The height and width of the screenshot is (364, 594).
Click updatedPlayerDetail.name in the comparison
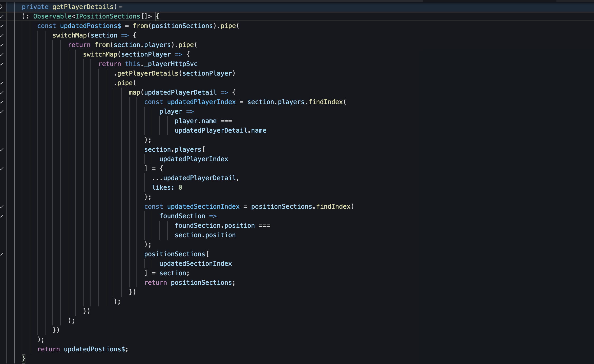coord(220,130)
